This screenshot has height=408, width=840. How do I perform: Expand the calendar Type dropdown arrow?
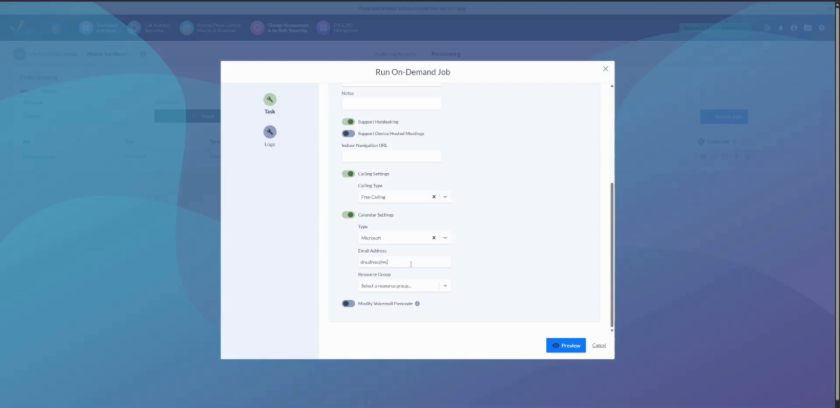point(445,238)
